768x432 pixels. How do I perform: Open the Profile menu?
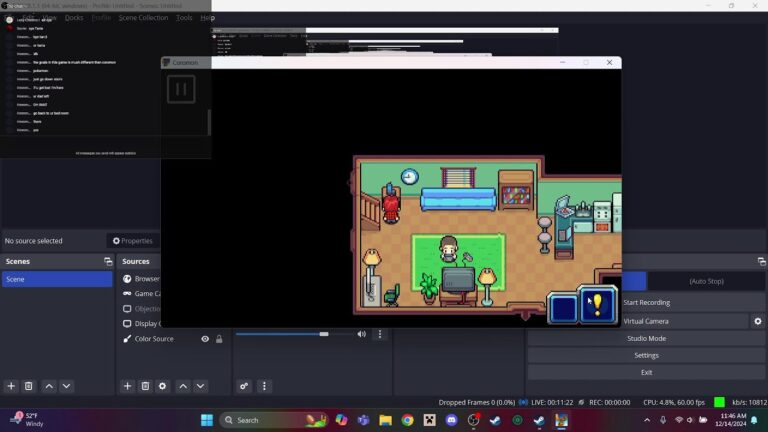pos(101,18)
